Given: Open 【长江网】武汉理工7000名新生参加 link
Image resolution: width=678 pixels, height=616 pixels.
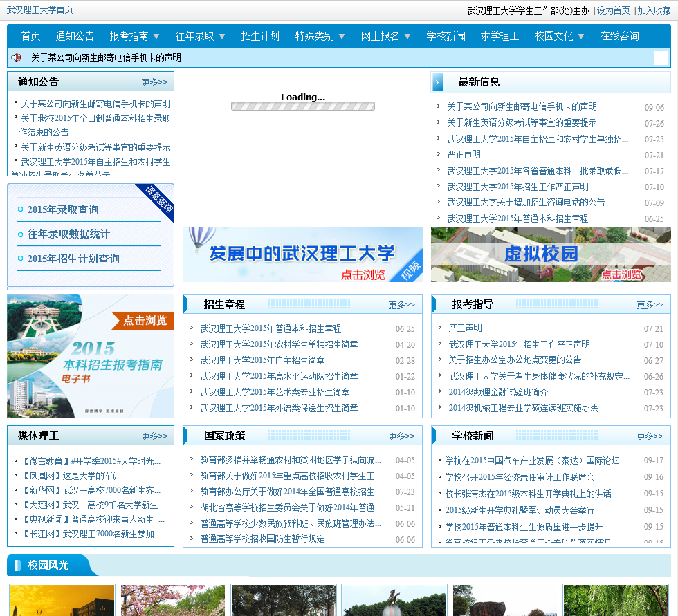Looking at the screenshot, I should 91,534.
